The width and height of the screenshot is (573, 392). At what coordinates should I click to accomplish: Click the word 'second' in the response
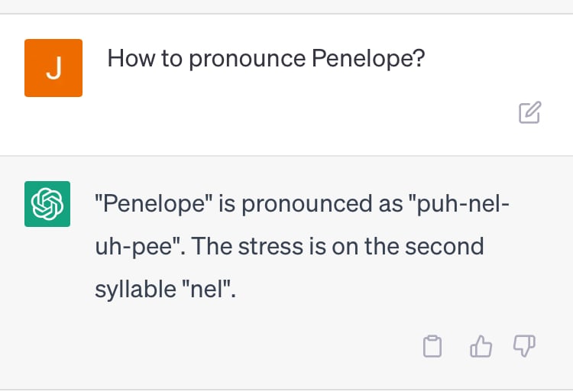(445, 246)
